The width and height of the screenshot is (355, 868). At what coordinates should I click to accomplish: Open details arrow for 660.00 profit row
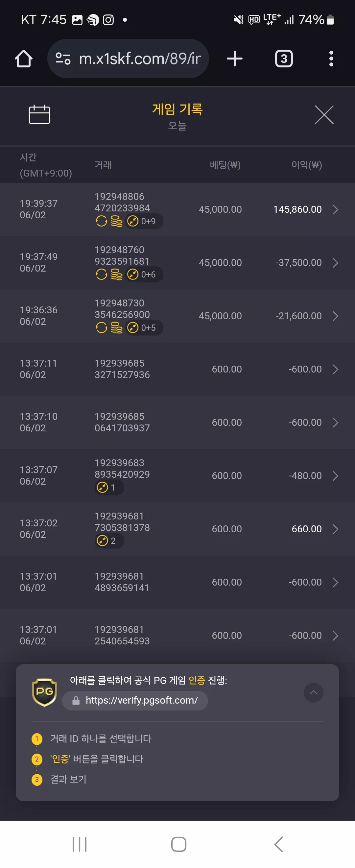point(335,529)
